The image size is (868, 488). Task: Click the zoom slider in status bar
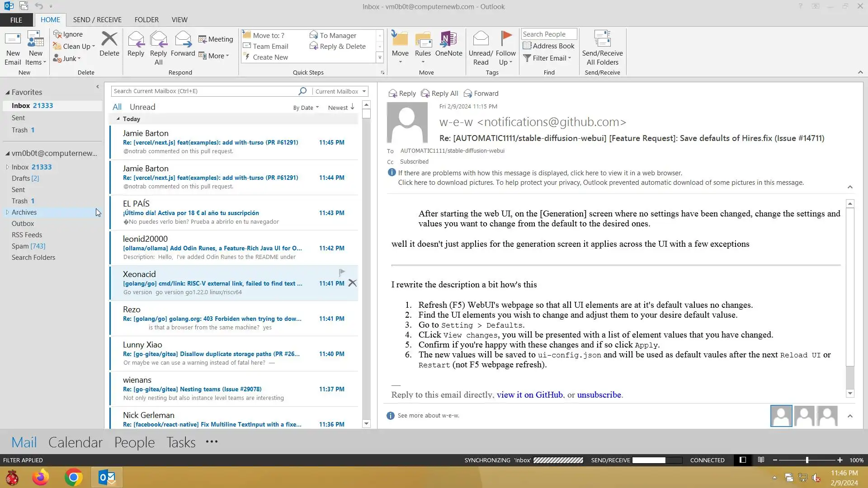tap(807, 460)
